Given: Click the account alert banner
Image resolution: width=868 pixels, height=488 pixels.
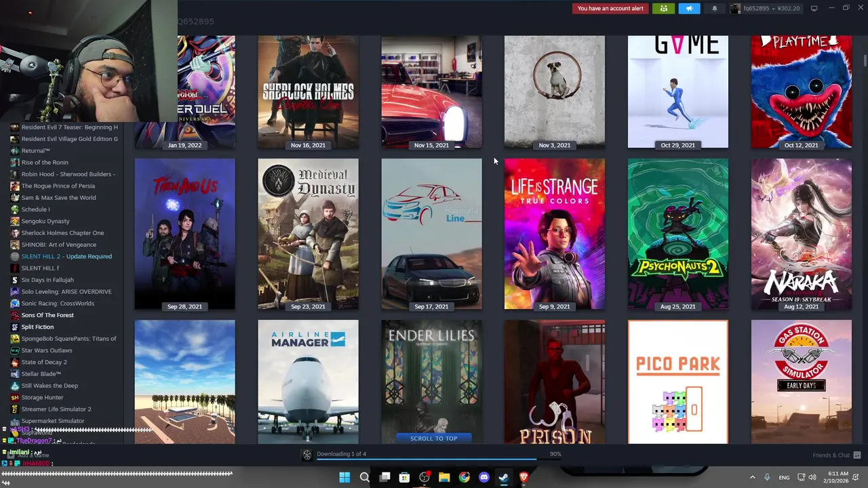Looking at the screenshot, I should tap(610, 8).
